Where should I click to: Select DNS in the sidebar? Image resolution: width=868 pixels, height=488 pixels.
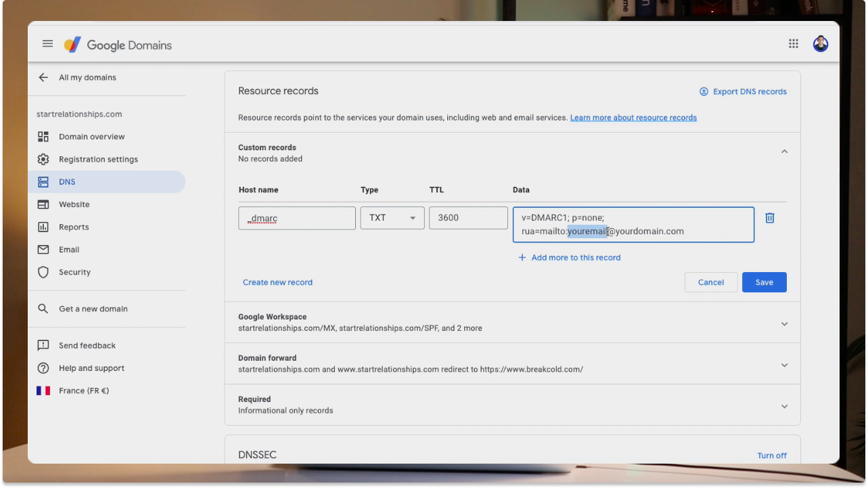click(107, 182)
